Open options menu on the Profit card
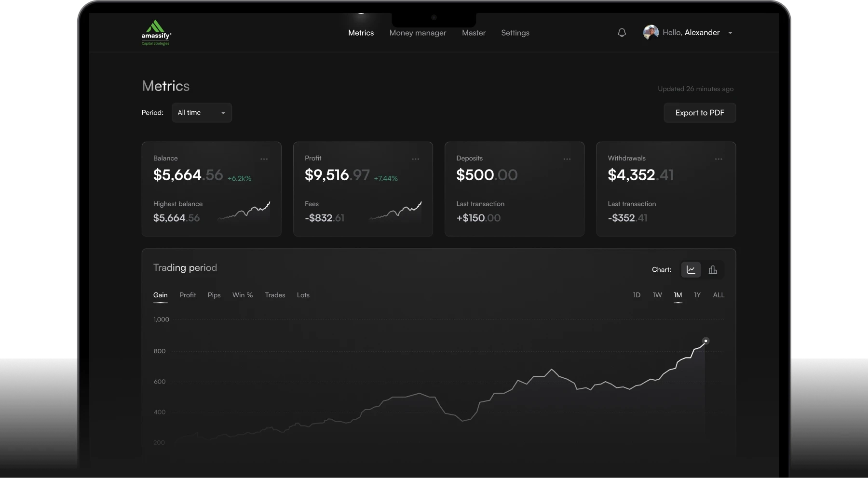 tap(416, 159)
